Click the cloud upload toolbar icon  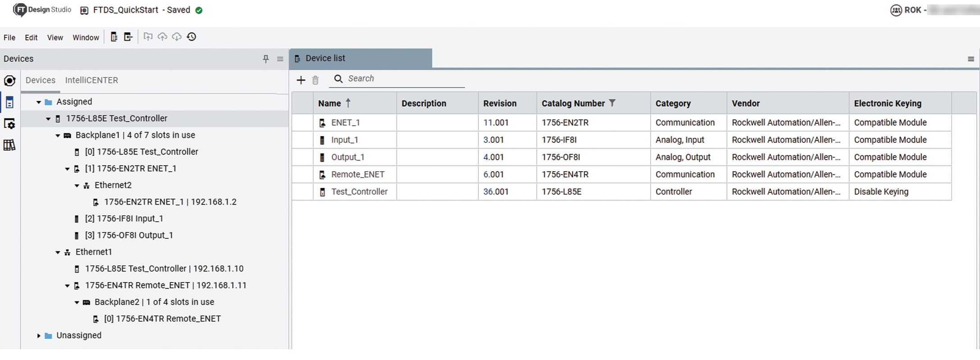point(162,37)
